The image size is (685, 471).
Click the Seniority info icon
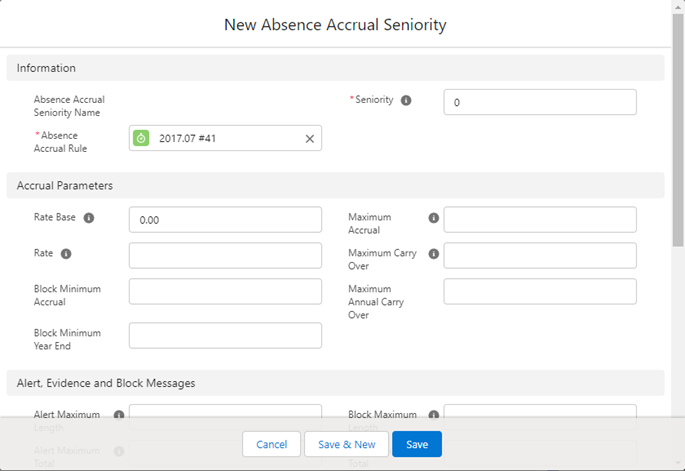[406, 100]
